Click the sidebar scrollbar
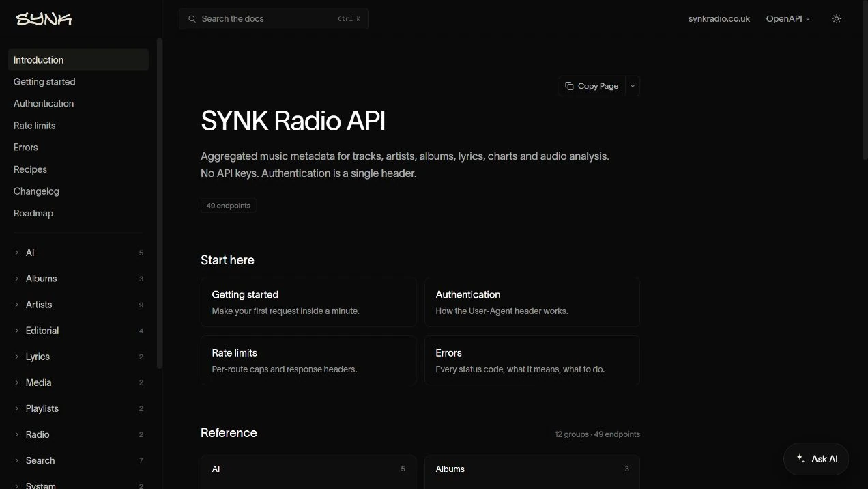868x489 pixels. point(160,204)
